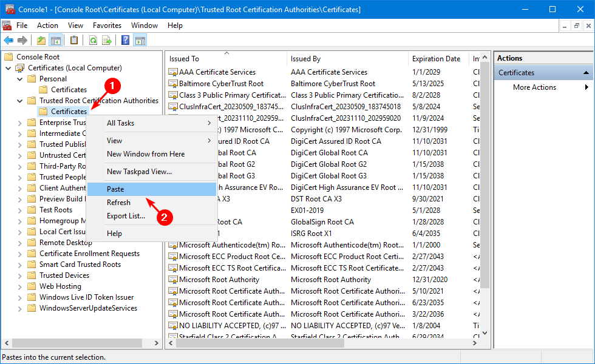Toggle Show/Hide Console Tree toolbar icon
595x364 pixels.
tap(55, 41)
